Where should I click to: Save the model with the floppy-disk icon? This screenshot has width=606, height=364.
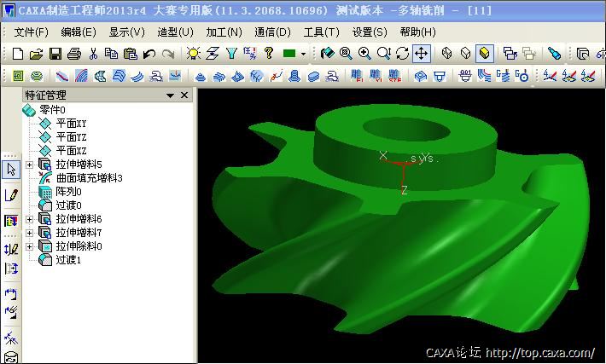55,53
